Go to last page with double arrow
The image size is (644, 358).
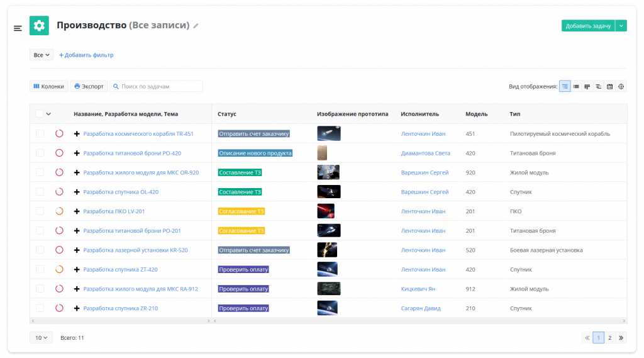click(x=621, y=338)
